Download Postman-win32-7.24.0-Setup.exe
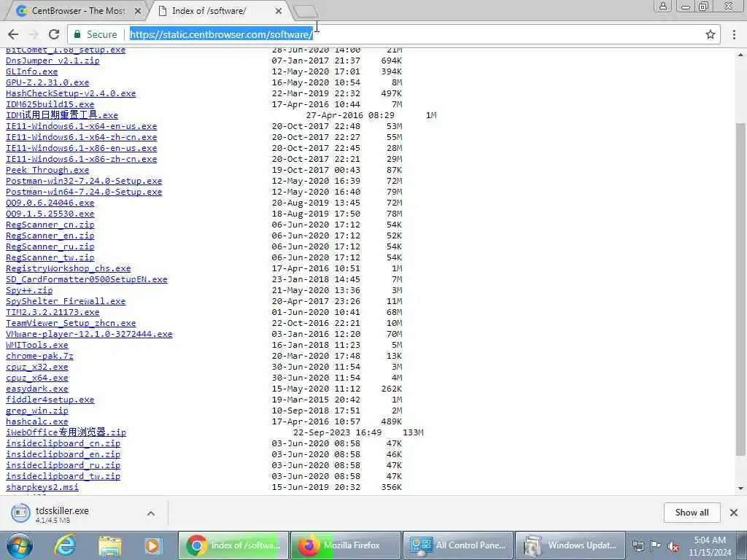 click(x=84, y=181)
